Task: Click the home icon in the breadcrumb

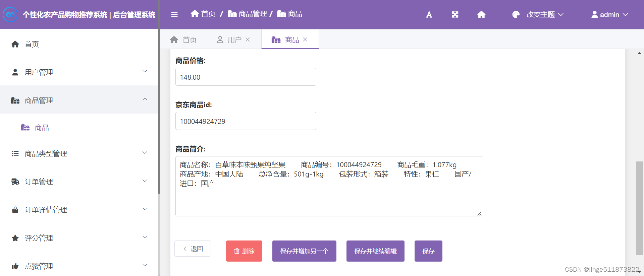Action: pyautogui.click(x=195, y=13)
